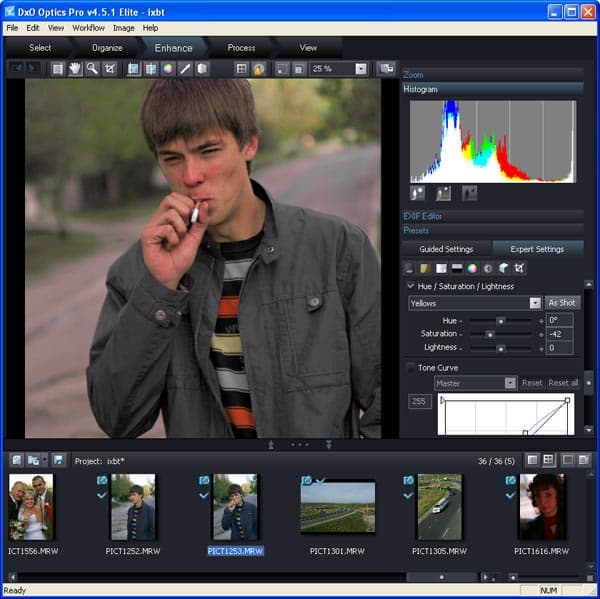Toggle the grid overlay icon

(241, 69)
